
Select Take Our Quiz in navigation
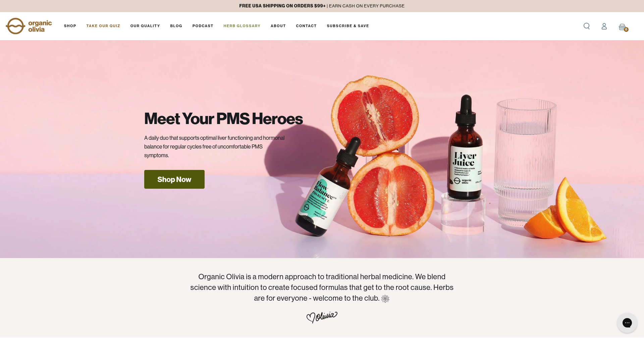[x=103, y=26]
